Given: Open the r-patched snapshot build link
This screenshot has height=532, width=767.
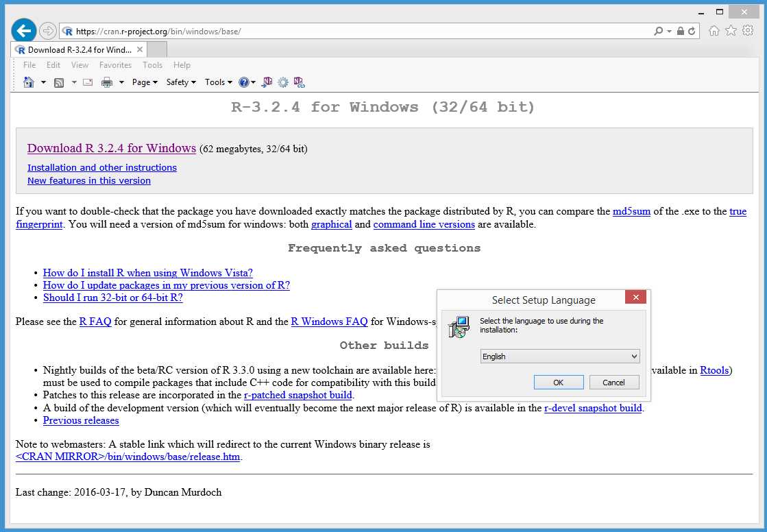Looking at the screenshot, I should tap(298, 395).
